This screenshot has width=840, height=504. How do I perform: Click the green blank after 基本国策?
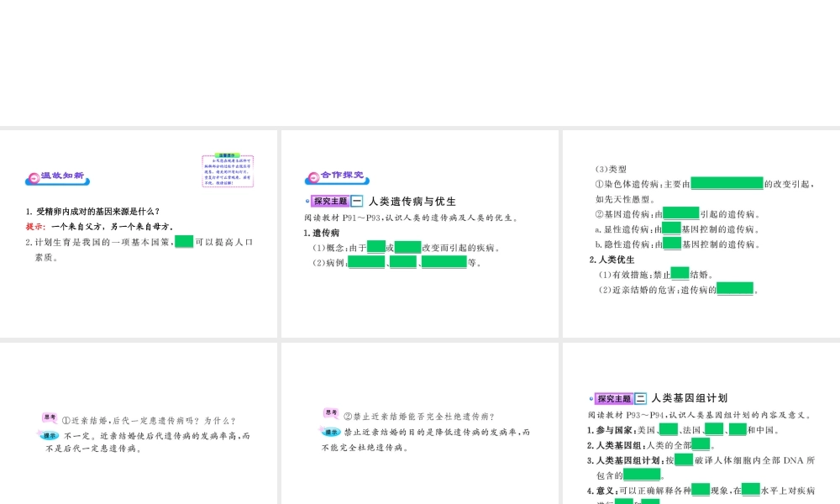[184, 242]
